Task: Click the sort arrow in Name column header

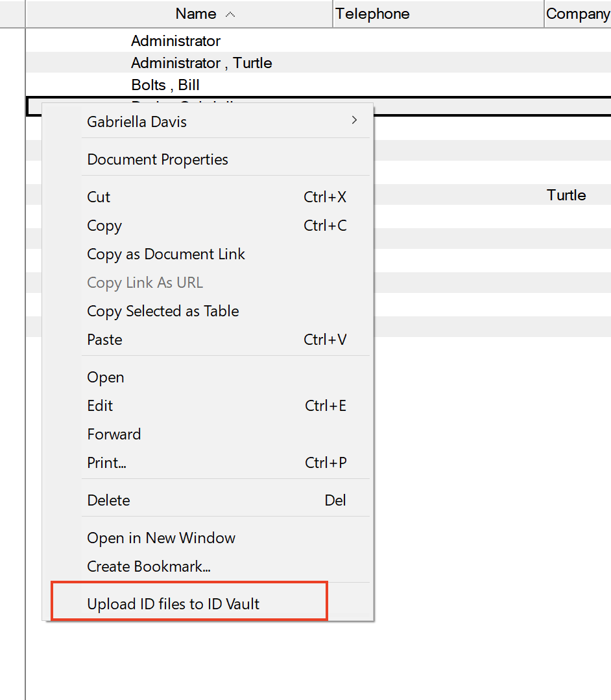Action: (230, 14)
